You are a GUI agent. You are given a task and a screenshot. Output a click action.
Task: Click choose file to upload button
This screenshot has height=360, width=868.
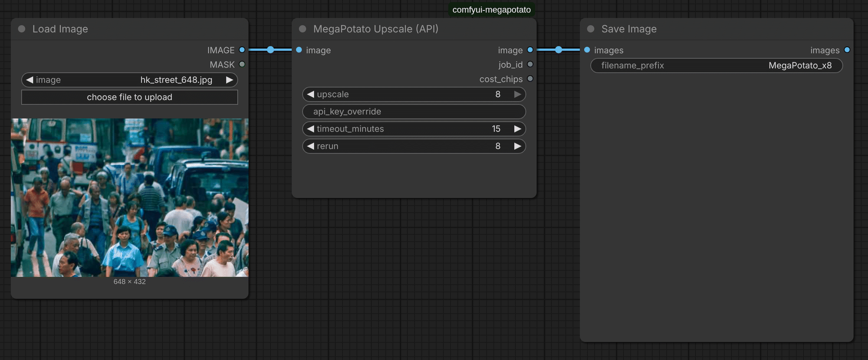130,97
